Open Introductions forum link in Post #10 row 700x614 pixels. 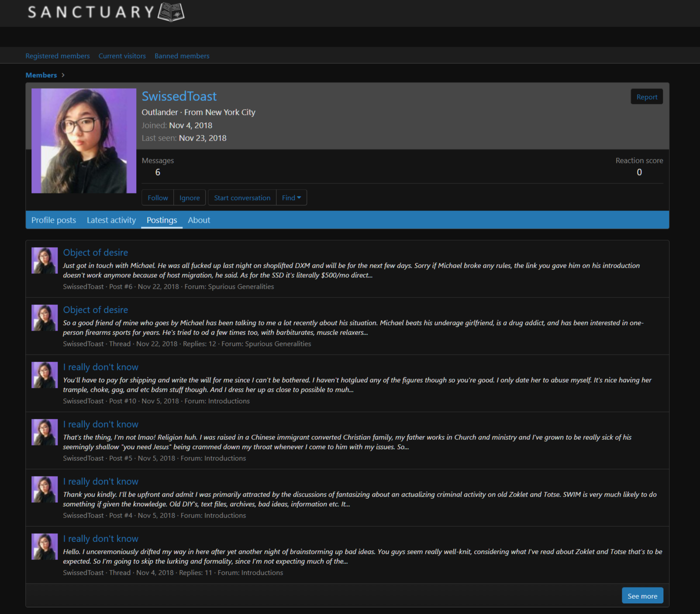pos(229,401)
